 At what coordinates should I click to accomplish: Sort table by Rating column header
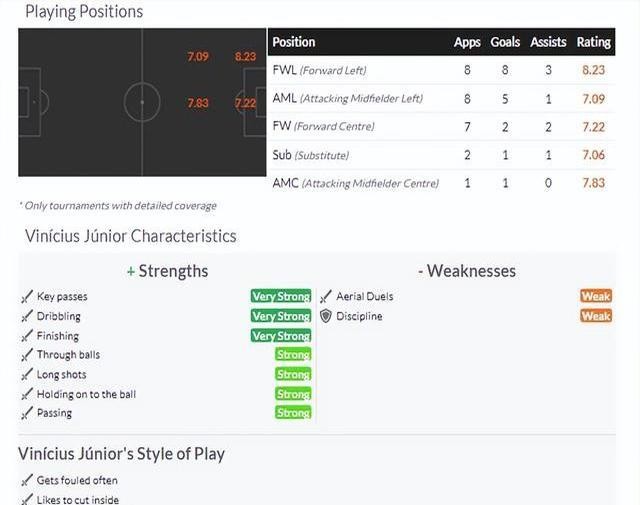(x=593, y=42)
